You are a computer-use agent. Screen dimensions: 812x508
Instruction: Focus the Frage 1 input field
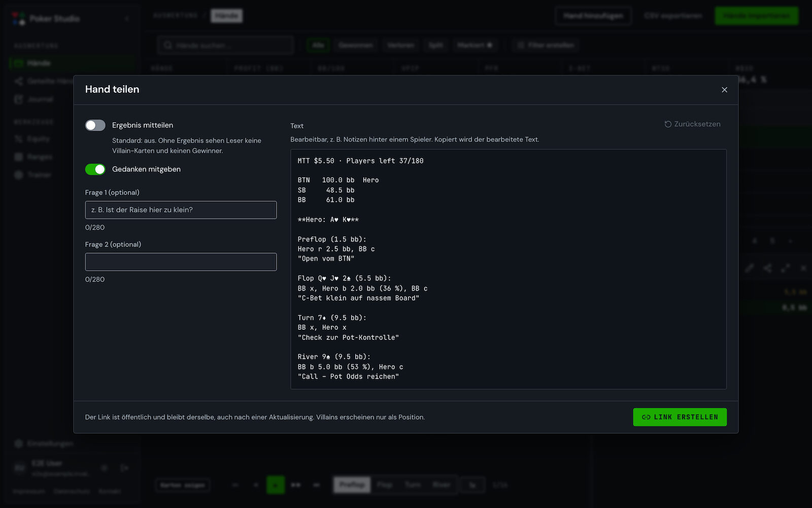181,210
